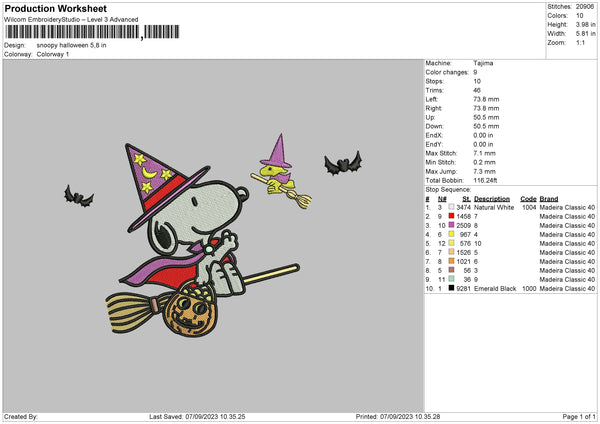Click Snoopy's witch hat in the design

[x=161, y=186]
